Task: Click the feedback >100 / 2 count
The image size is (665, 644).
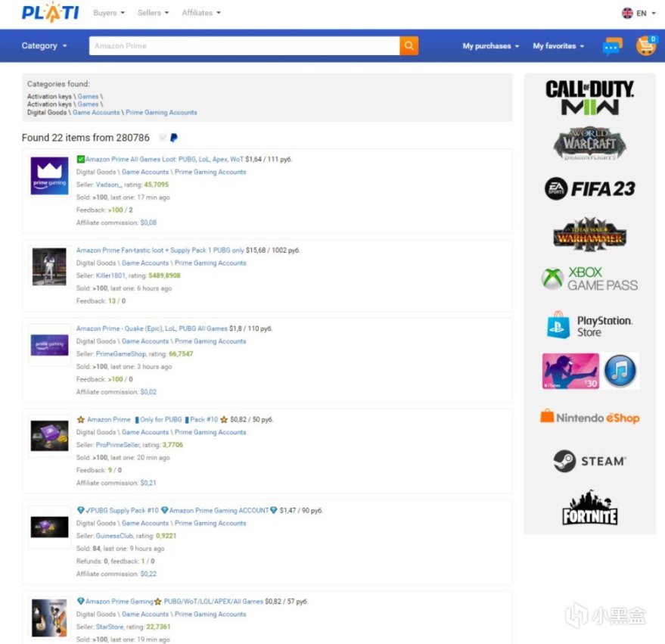Action: point(120,210)
